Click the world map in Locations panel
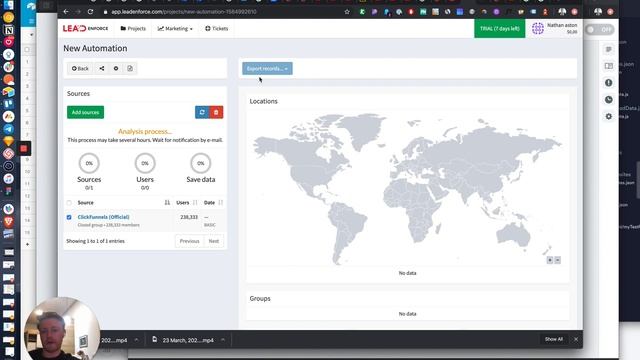640x360 pixels. (x=407, y=188)
